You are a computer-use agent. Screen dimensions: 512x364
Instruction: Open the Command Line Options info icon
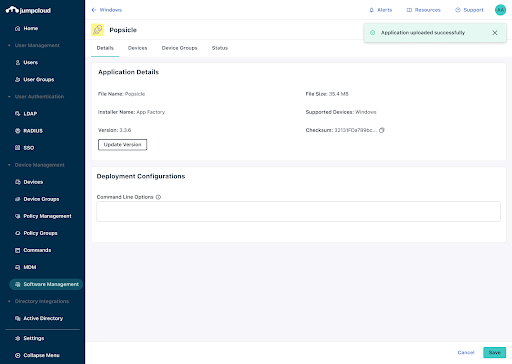(158, 197)
